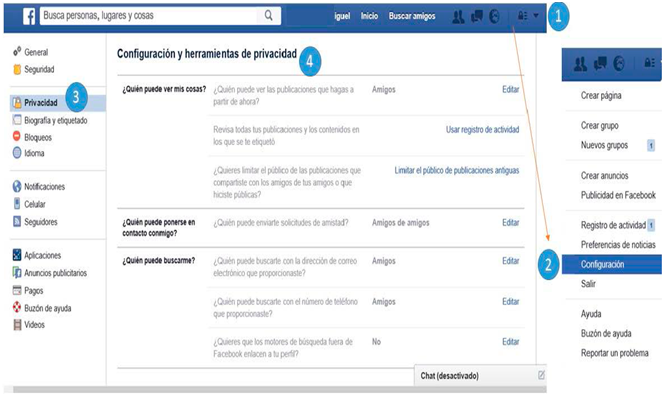Image resolution: width=665 pixels, height=396 pixels.
Task: Click the search magnifier icon
Action: pyautogui.click(x=268, y=16)
